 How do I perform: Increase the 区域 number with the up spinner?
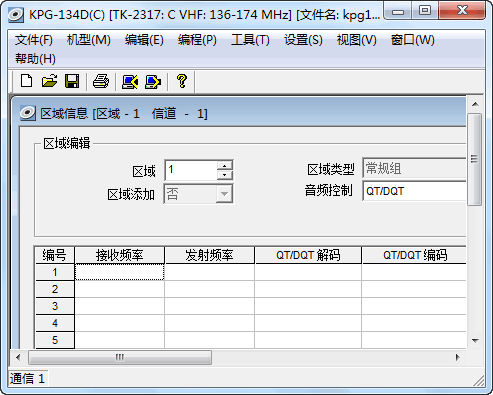tap(224, 166)
